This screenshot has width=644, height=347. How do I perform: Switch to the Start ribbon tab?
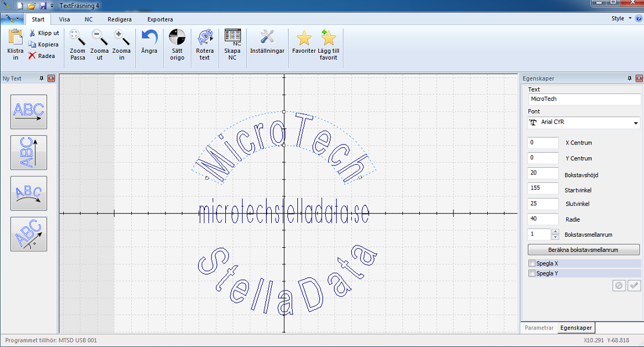coord(38,19)
